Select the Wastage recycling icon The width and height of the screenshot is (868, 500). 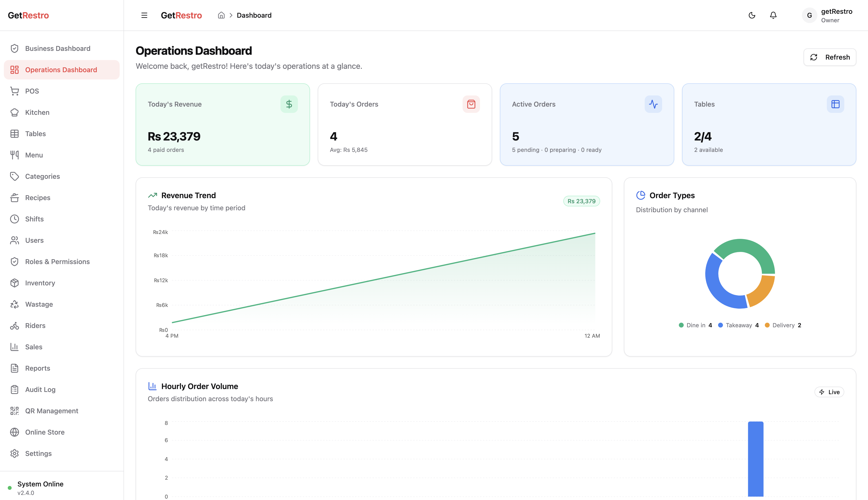[x=15, y=304]
